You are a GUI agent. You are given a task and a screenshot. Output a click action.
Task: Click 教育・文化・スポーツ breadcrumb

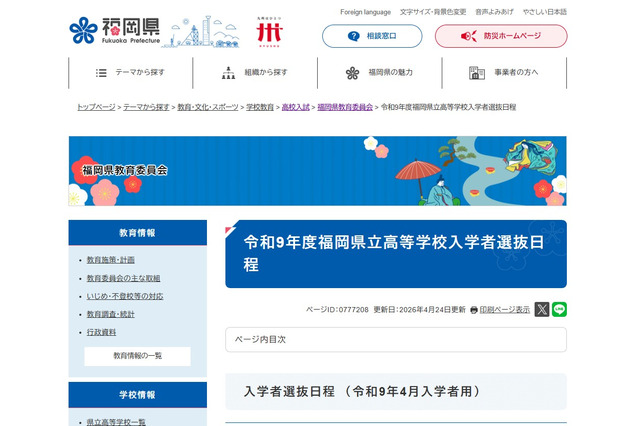tap(208, 107)
